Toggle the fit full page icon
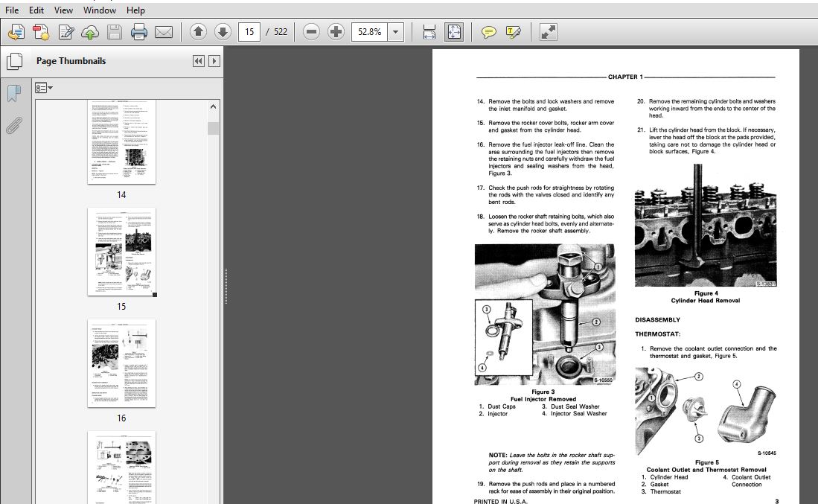This screenshot has height=504, width=818. click(x=454, y=32)
